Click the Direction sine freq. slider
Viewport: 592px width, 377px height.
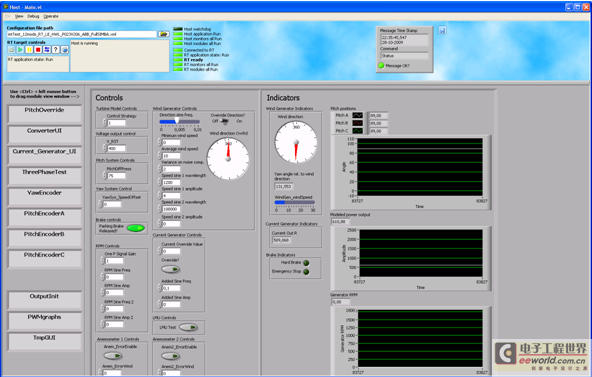pos(180,122)
